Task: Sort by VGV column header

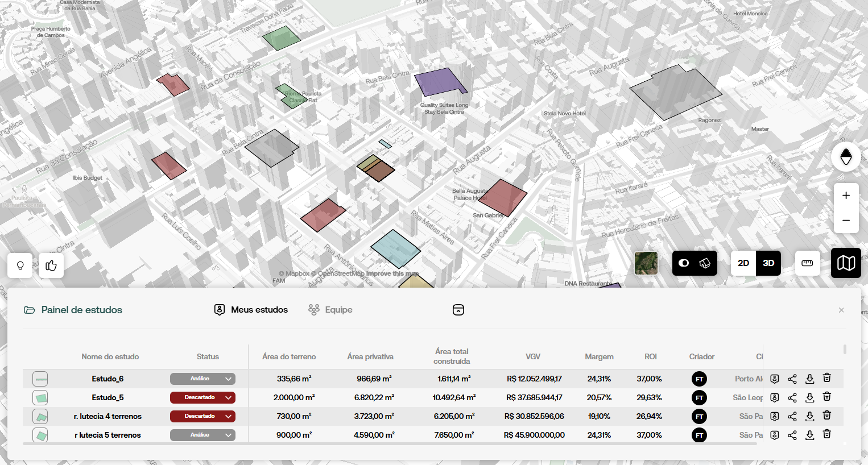Action: [533, 356]
